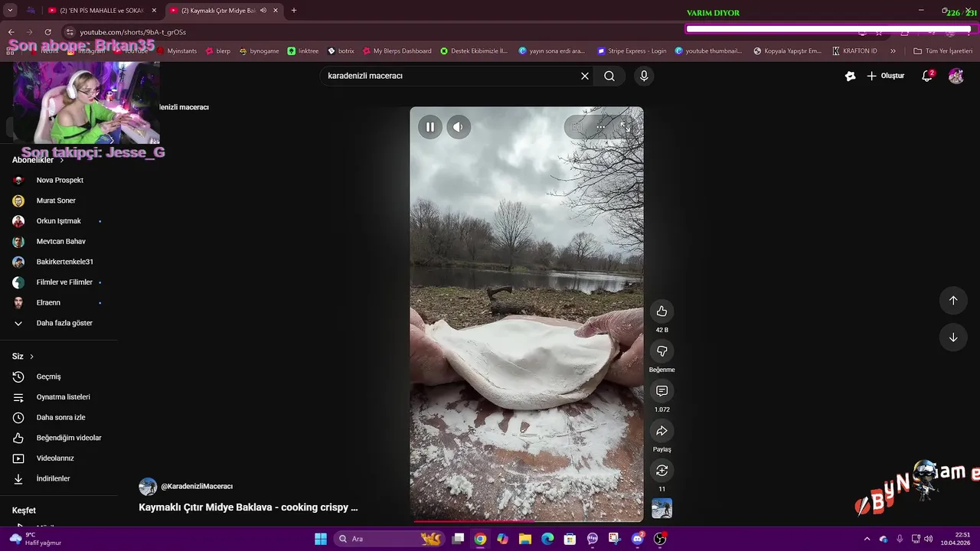Click the video title 'Kaymaklı Çıtır Midye Baklava'

(x=248, y=507)
